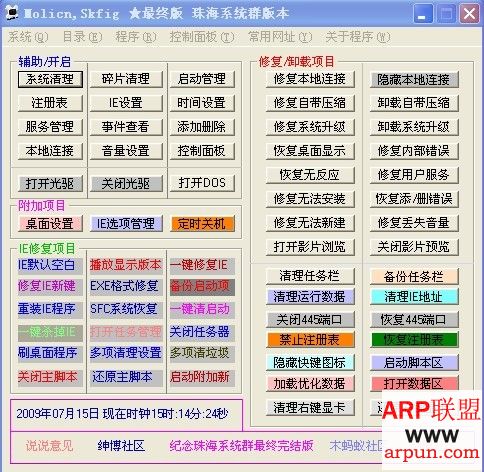The image size is (484, 472).
Task: Click the 系统清理 button
Action: [50, 79]
